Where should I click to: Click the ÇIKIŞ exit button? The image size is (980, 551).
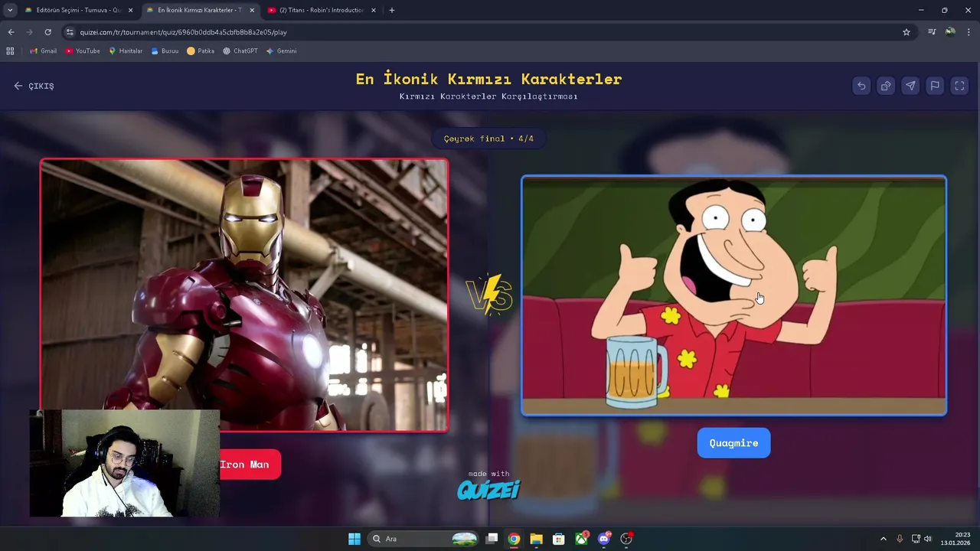tap(34, 86)
